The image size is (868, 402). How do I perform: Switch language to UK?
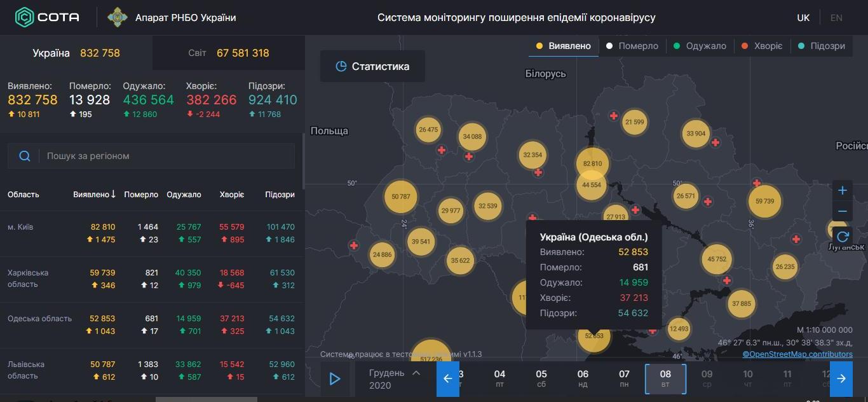click(803, 18)
